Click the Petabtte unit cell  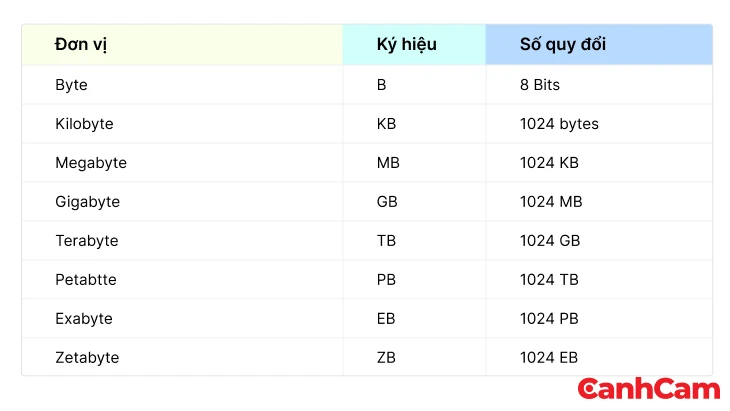tap(86, 280)
